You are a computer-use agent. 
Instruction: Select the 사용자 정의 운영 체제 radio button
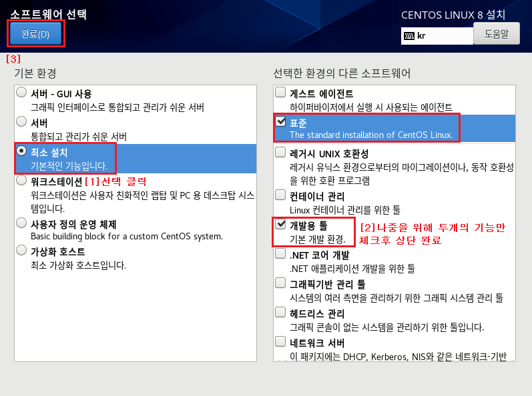tap(21, 223)
